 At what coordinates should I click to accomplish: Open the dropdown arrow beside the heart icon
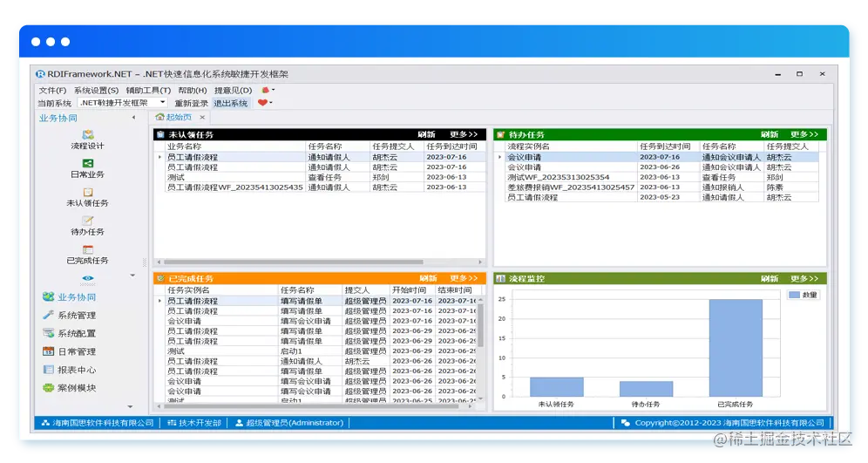(x=271, y=103)
